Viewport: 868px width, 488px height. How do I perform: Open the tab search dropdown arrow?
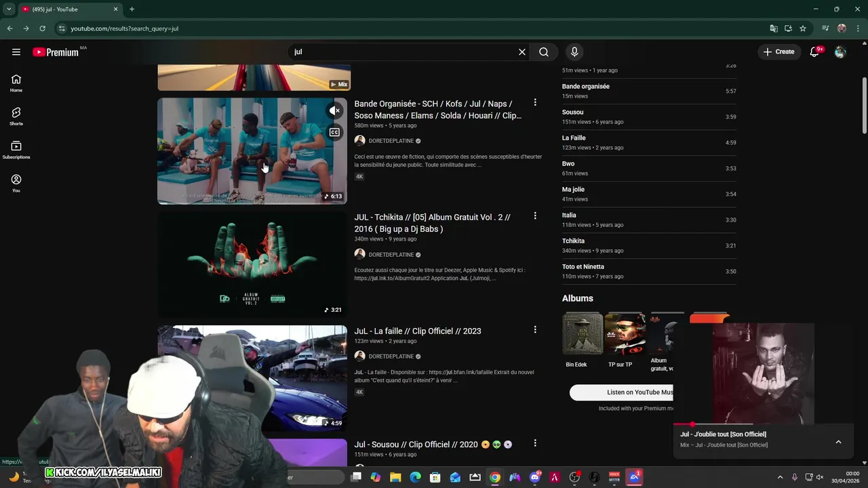coord(9,9)
